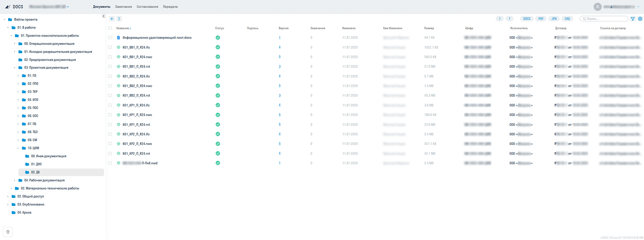This screenshot has height=240, width=644.
Task: Click the filter funnel icon
Action: point(633,19)
